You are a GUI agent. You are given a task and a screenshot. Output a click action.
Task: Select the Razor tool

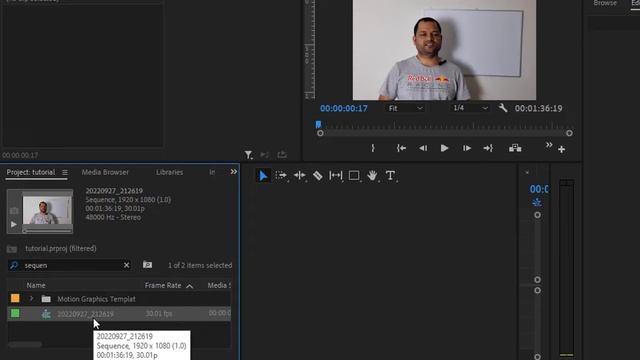tap(318, 176)
